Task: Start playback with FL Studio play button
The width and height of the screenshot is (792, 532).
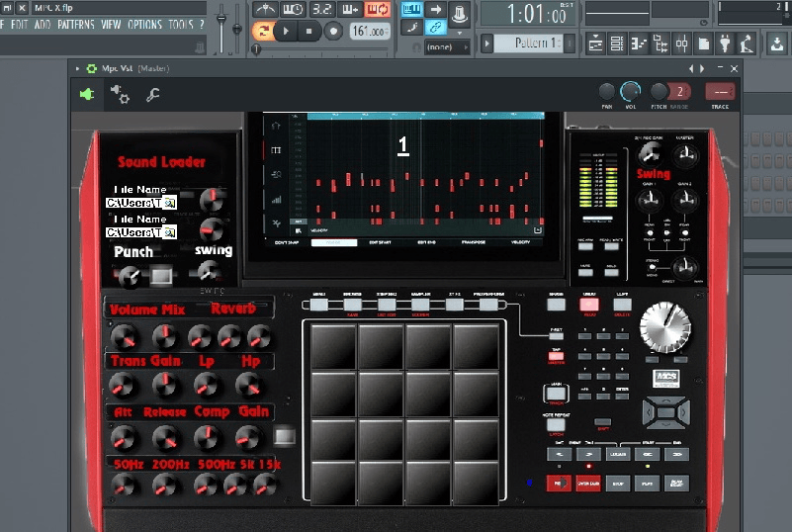Action: pos(286,32)
